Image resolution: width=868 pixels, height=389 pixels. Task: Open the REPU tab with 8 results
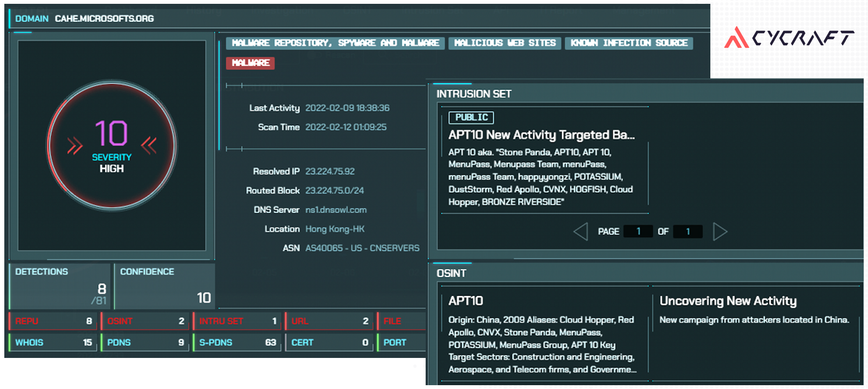click(x=53, y=321)
